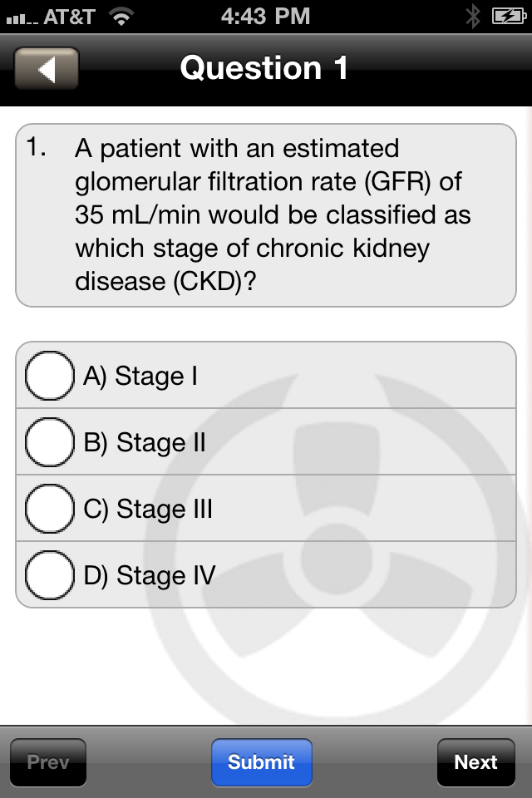Pick the Stage IV radio button
This screenshot has height=798, width=532.
(x=50, y=575)
